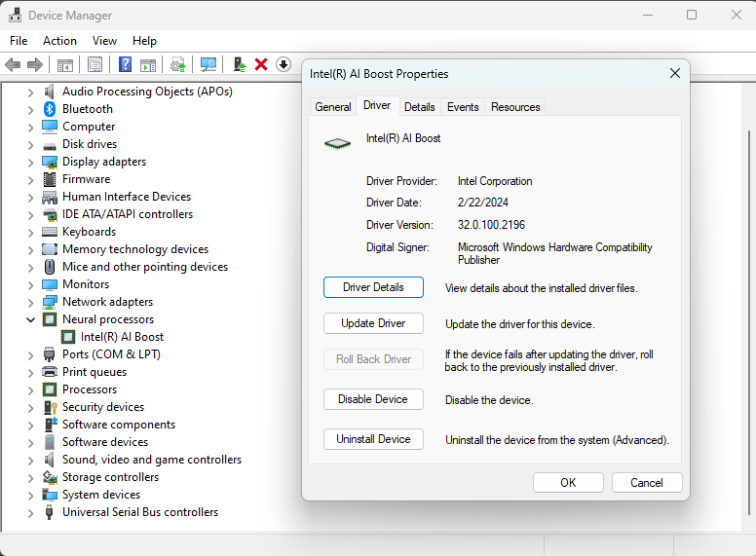Click the driver version 32.0.100.2196 text
Screen dimensions: 756x556
(x=491, y=225)
